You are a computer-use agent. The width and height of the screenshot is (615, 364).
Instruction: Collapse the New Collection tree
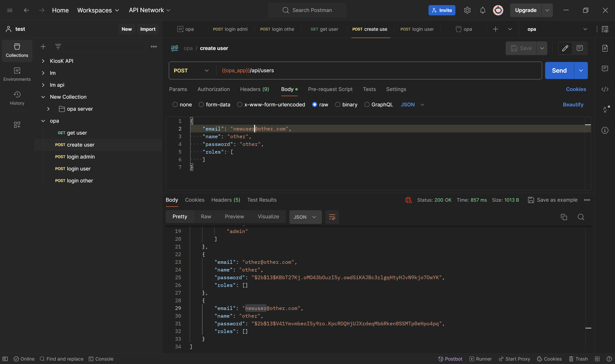pos(43,97)
